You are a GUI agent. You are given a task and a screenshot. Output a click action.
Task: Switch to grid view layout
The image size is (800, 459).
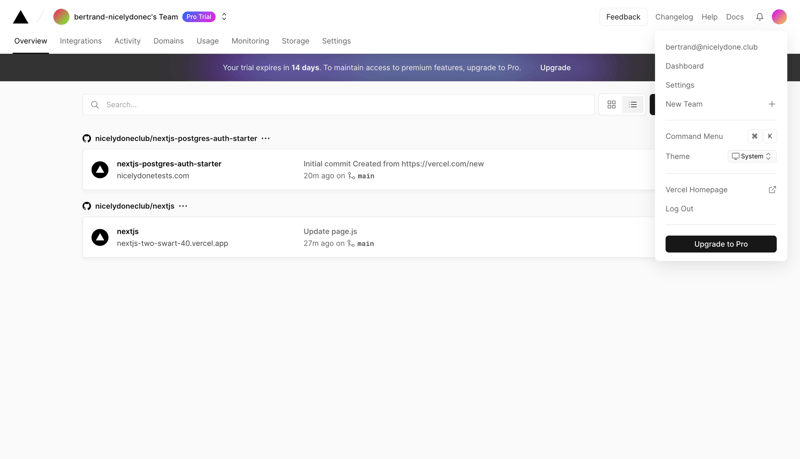[x=611, y=105]
